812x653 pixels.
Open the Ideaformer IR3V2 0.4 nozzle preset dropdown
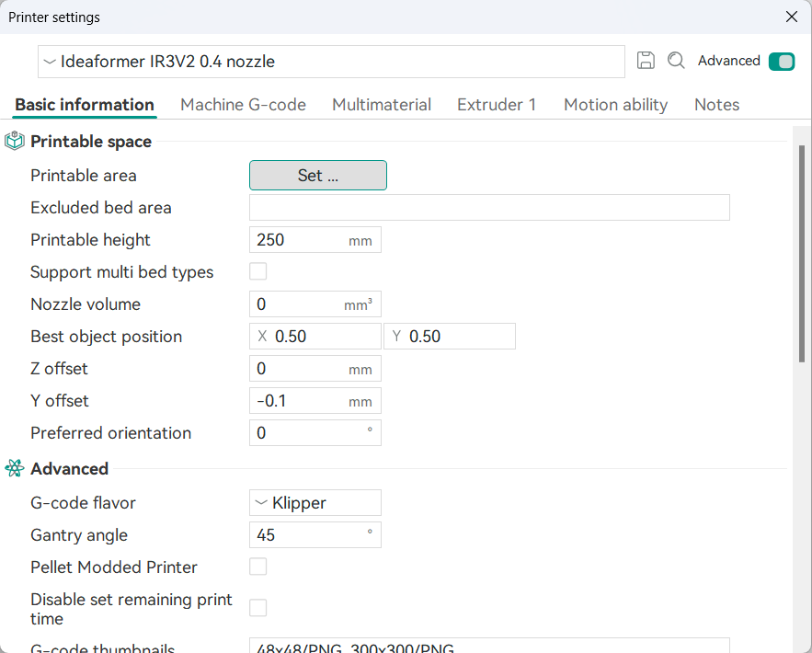click(331, 62)
